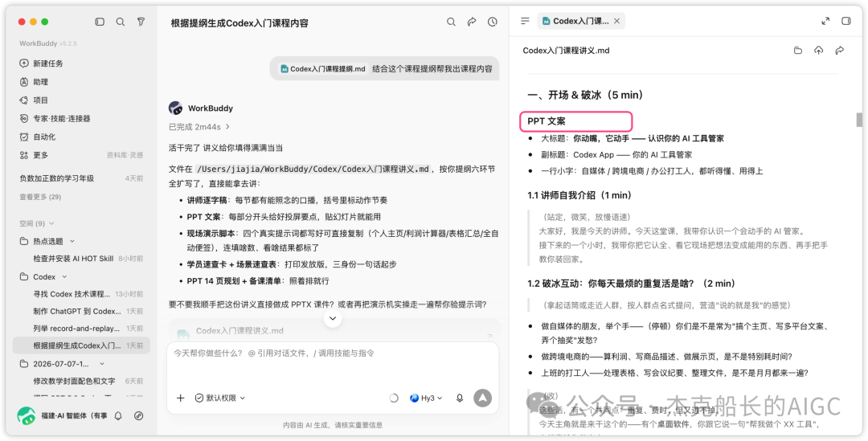Viewport: 868px width, 441px height.
Task: Collapse the 2026-07-07-1... folder chevron
Action: pyautogui.click(x=102, y=364)
